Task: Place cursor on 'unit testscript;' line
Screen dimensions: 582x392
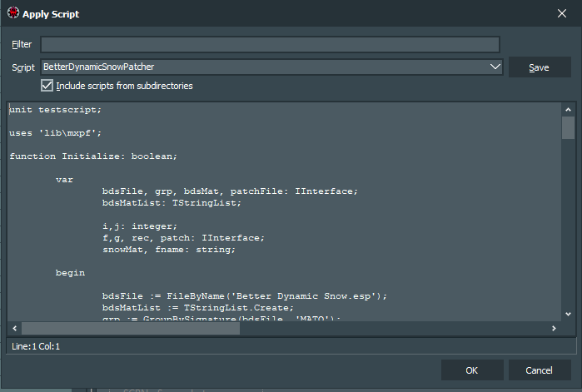Action: tap(55, 110)
